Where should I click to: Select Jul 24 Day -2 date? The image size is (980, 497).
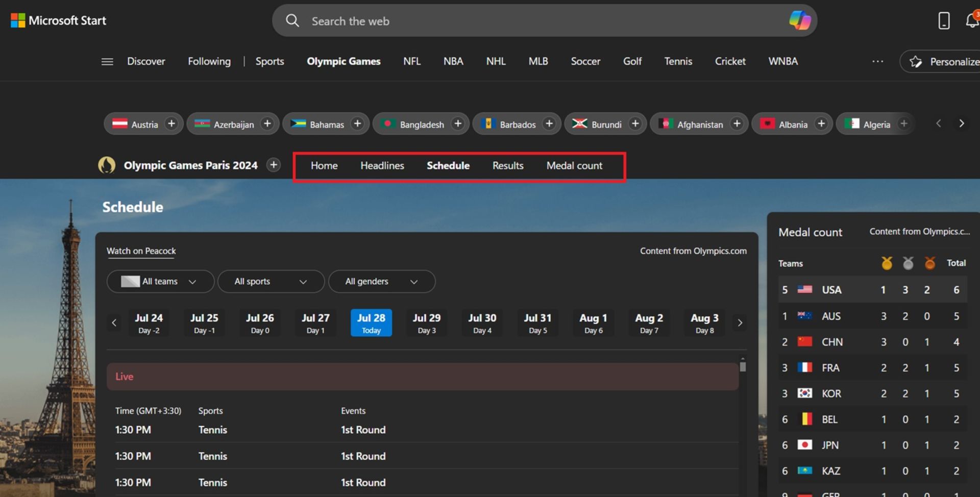[149, 322]
